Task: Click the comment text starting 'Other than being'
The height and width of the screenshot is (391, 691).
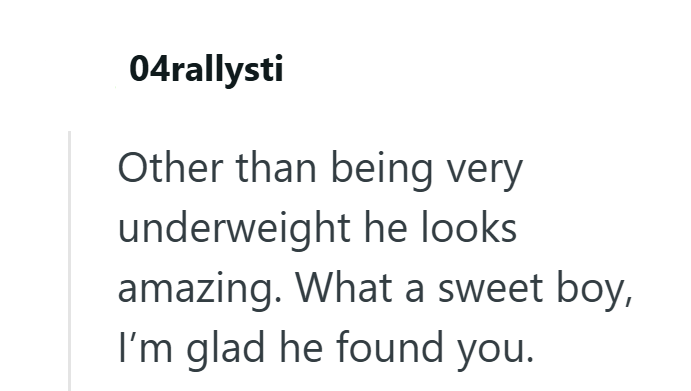Action: coord(375,259)
